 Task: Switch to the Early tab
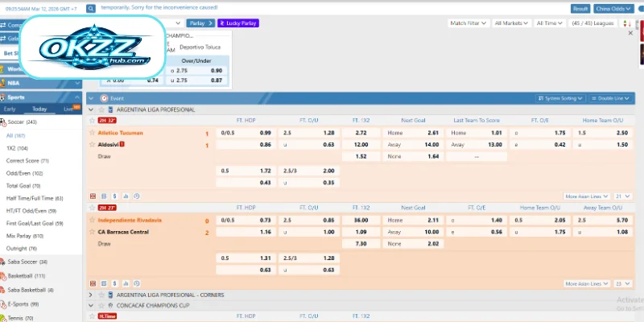10,109
